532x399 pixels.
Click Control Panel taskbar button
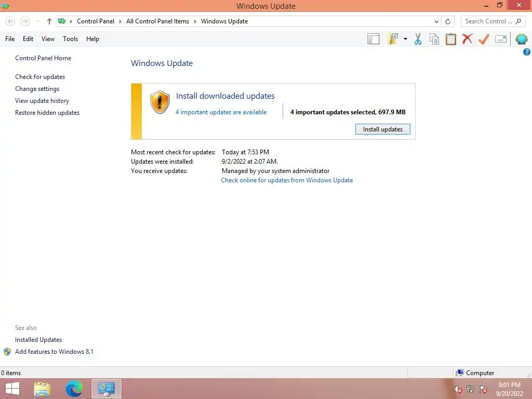(106, 389)
